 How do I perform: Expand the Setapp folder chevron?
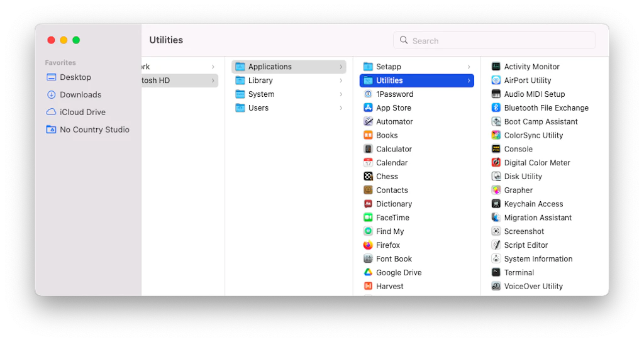pos(469,67)
